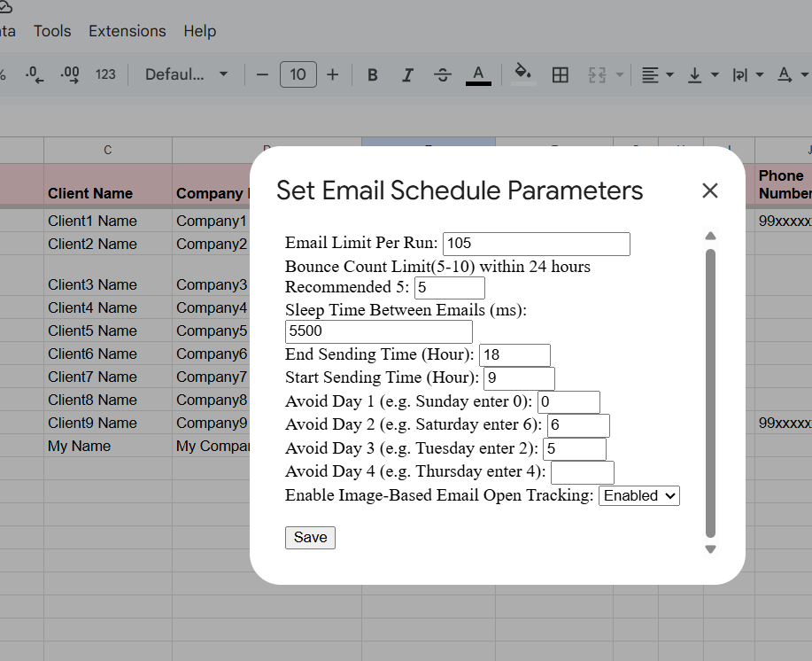This screenshot has width=812, height=661.
Task: Open the fill color picker
Action: pos(523,74)
